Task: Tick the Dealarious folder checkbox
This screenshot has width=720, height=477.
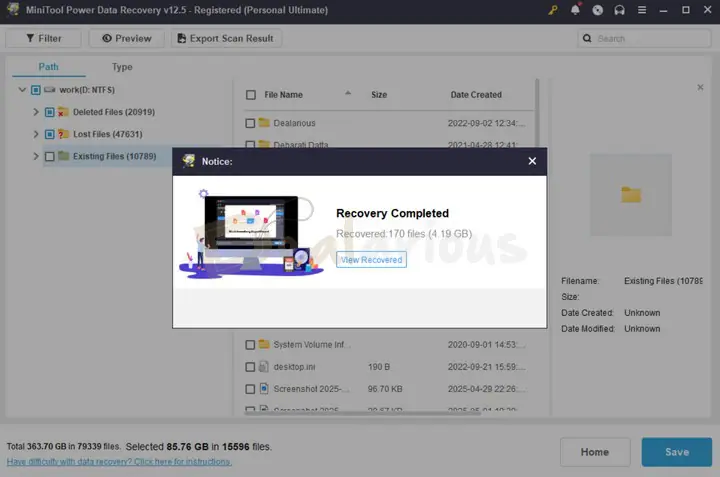Action: [251, 123]
